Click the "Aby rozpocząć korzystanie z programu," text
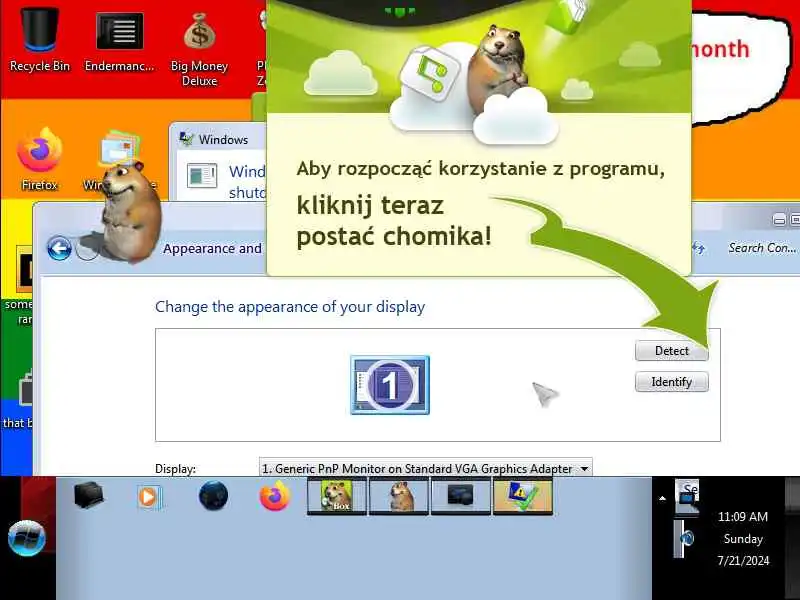800x600 pixels. click(x=481, y=168)
